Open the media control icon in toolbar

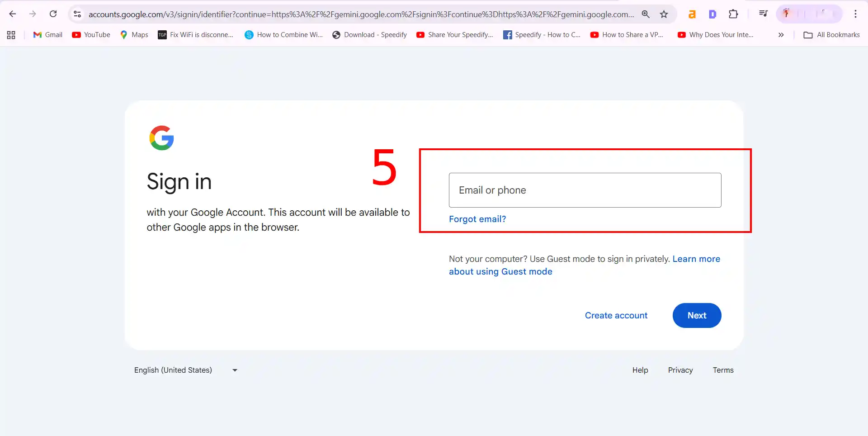763,14
